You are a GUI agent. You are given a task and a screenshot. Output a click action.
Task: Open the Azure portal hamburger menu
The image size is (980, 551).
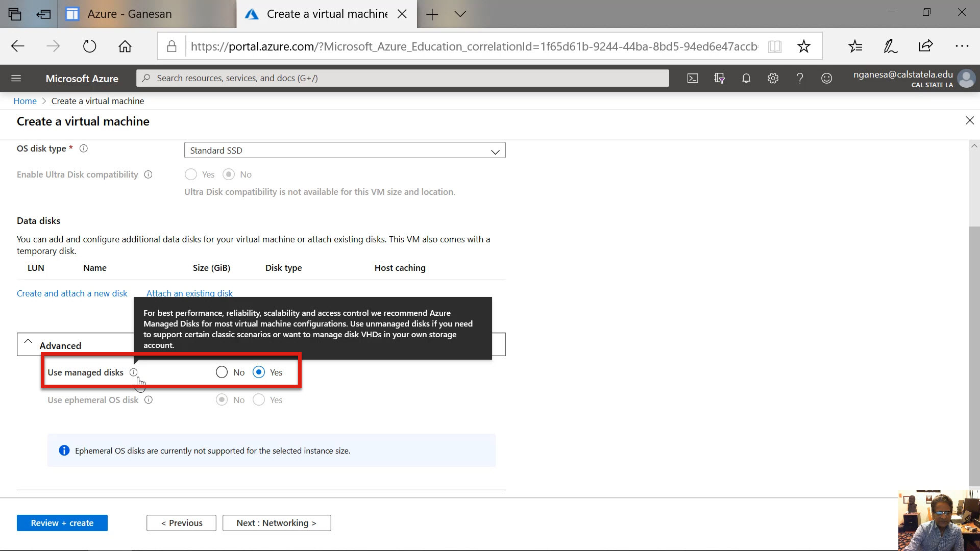click(16, 78)
